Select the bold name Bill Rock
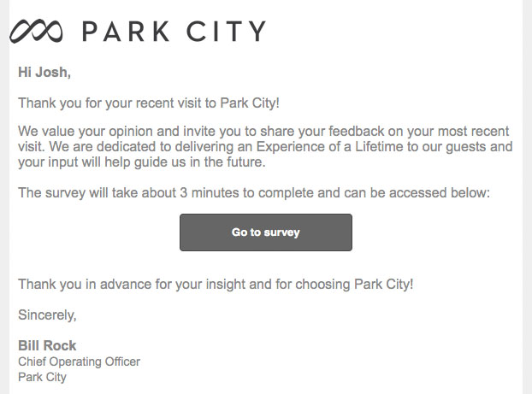Image resolution: width=532 pixels, height=394 pixels. [47, 345]
